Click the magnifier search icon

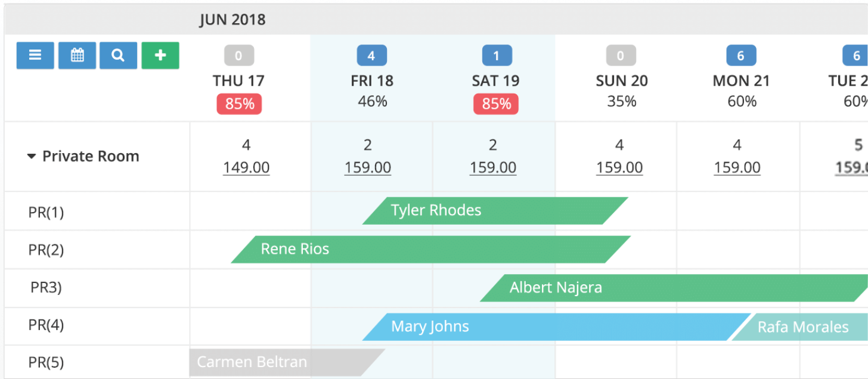(x=118, y=55)
